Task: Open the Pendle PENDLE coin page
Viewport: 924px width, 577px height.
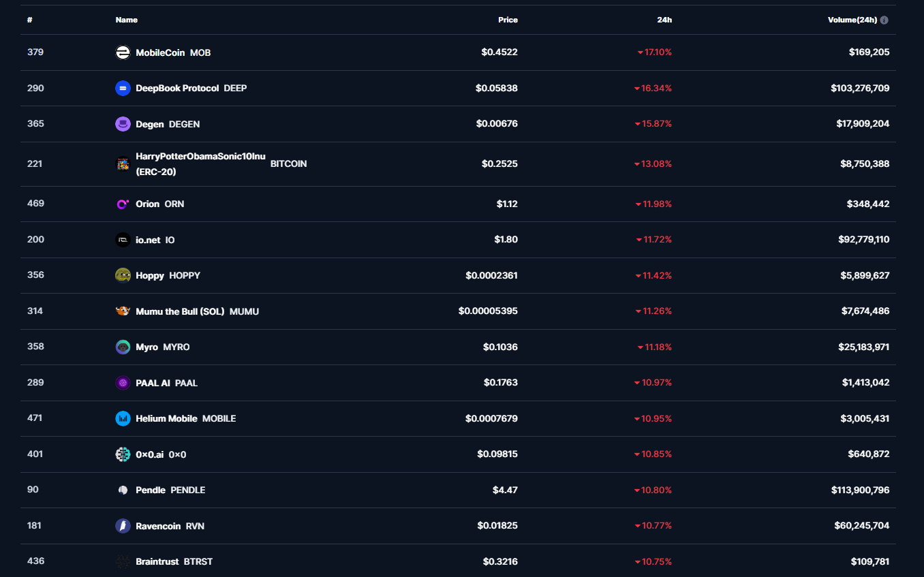Action: pos(170,490)
